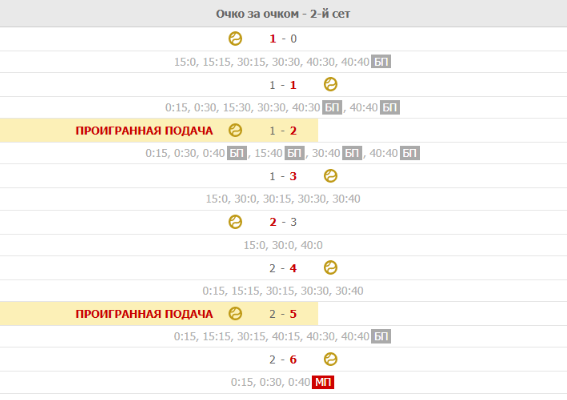
Task: Click the БП badge after 15:40
Action: [x=294, y=153]
